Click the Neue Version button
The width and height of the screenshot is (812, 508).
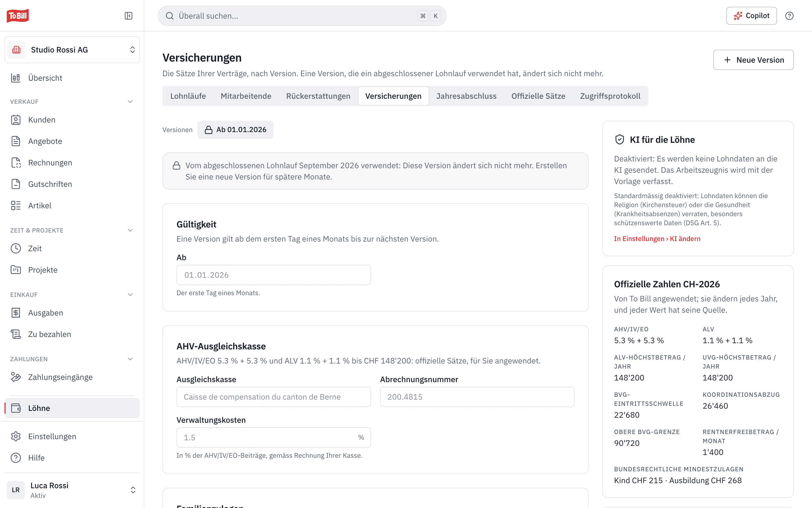(x=753, y=60)
